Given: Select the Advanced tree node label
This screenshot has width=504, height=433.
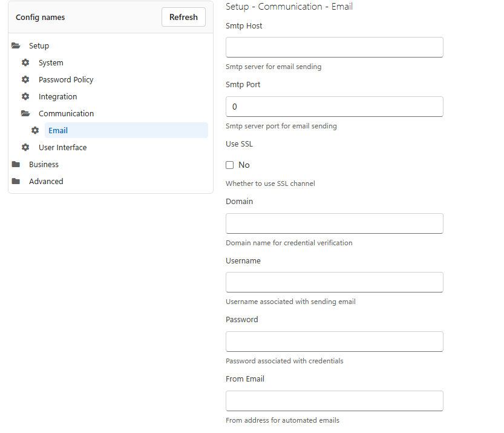Looking at the screenshot, I should (46, 182).
